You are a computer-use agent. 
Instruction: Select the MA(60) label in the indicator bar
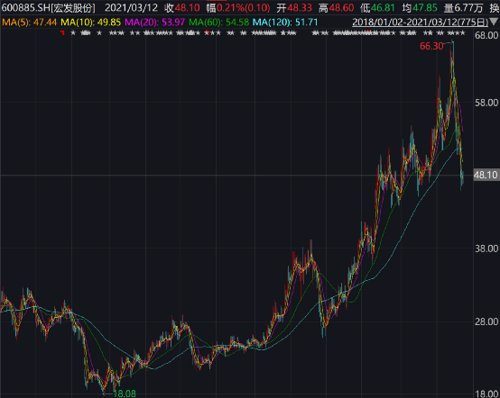[x=219, y=22]
